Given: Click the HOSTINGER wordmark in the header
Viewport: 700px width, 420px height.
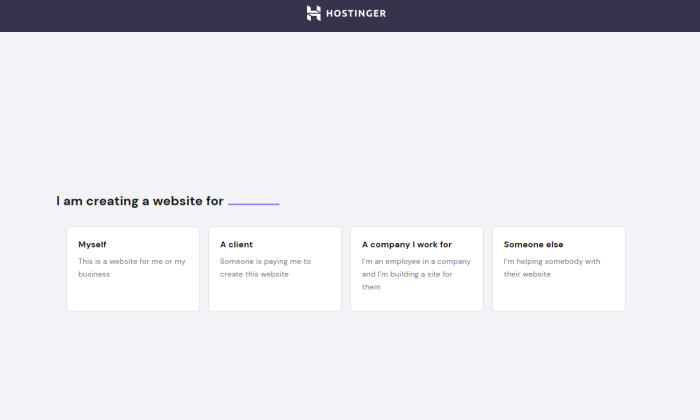Looking at the screenshot, I should coord(356,13).
